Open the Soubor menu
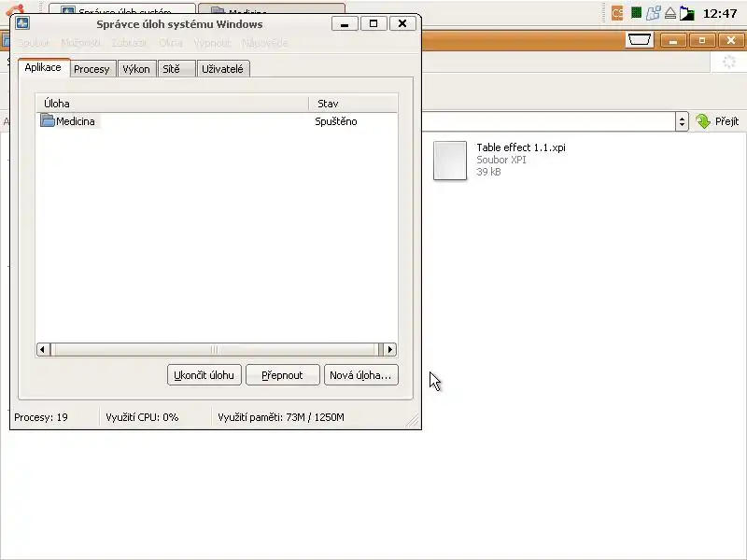This screenshot has width=747, height=560. (34, 43)
